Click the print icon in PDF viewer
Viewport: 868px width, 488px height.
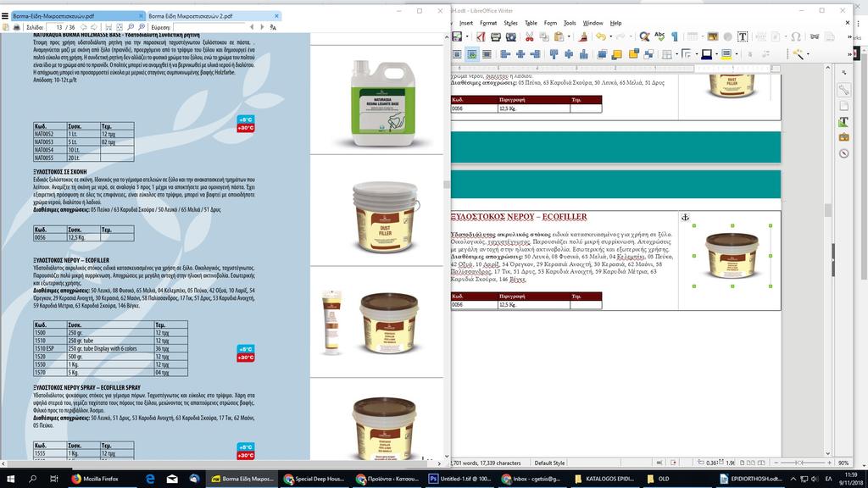tap(17, 26)
